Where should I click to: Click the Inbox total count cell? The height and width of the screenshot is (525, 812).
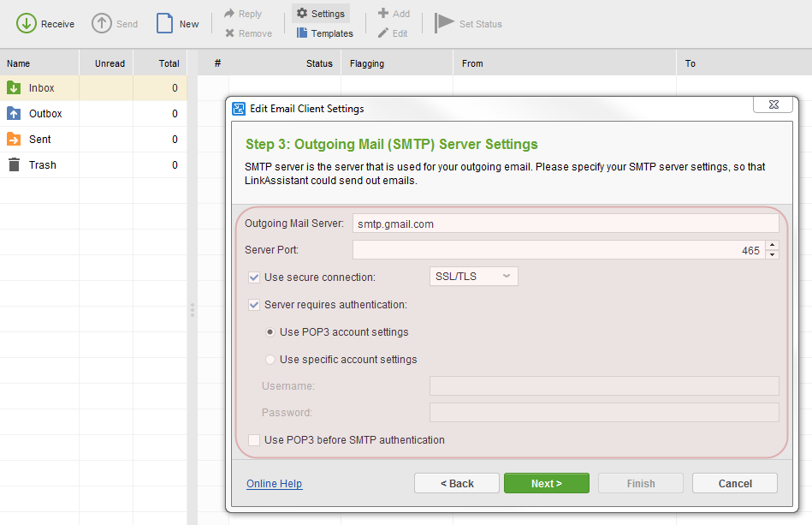pyautogui.click(x=160, y=88)
